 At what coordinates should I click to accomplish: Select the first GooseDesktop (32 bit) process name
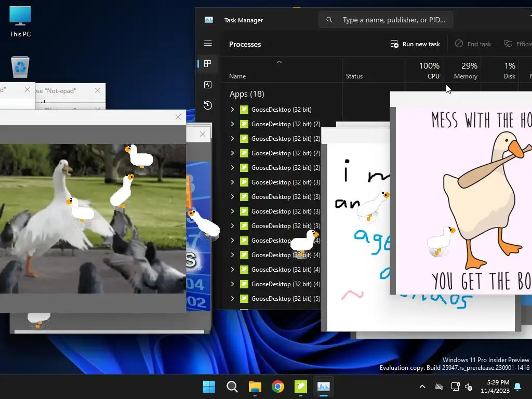point(281,109)
